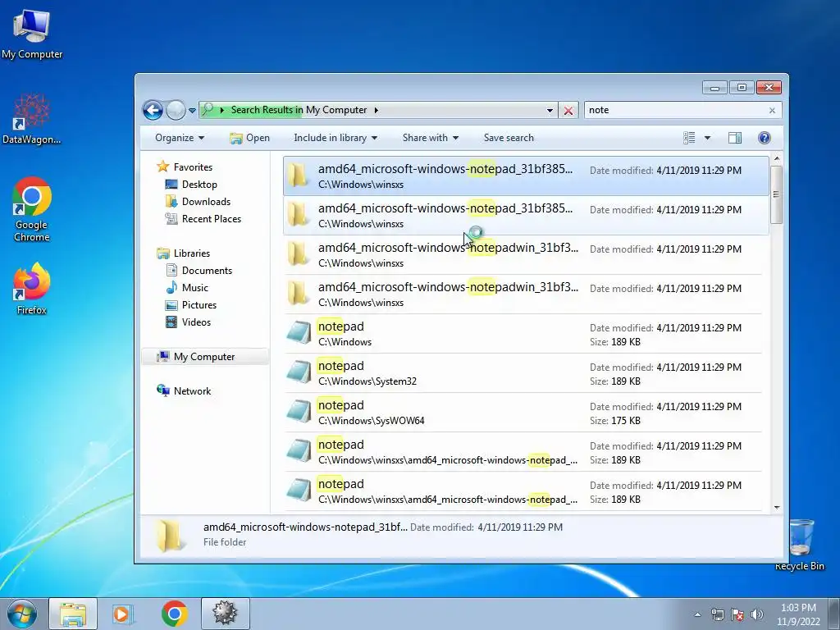Click the network tray icon

click(717, 614)
